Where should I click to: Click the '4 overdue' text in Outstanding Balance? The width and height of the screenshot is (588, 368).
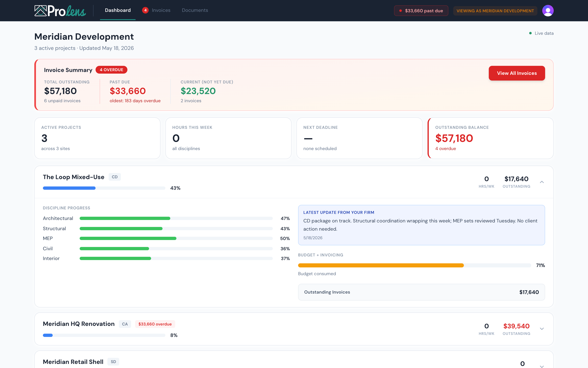[445, 149]
